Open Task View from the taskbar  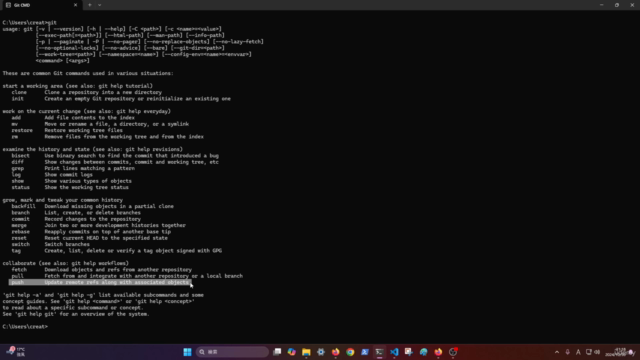[x=277, y=352]
